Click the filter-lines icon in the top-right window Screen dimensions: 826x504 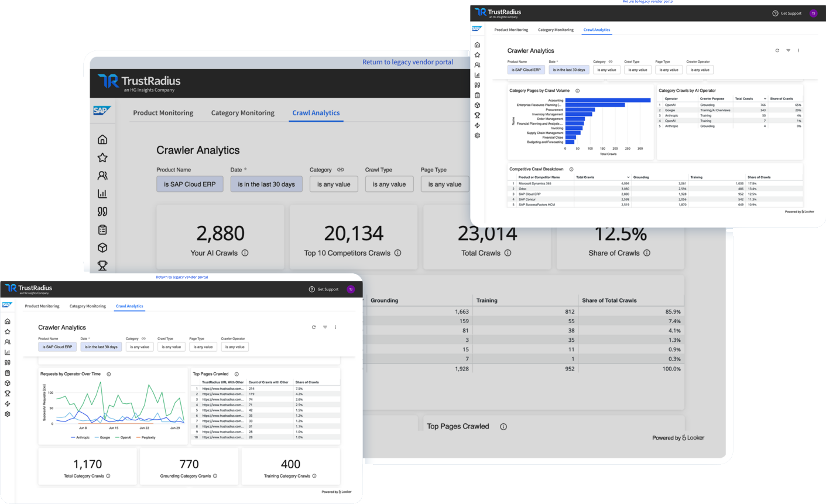(x=788, y=51)
